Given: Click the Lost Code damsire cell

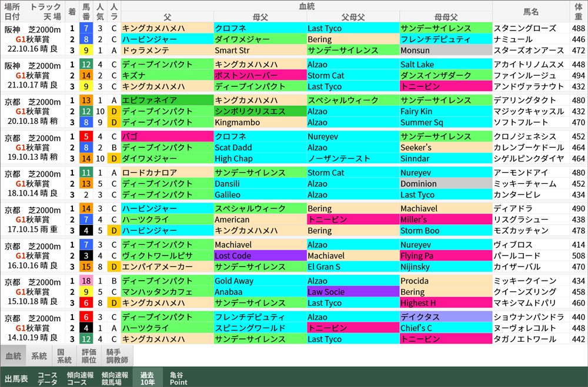Looking at the screenshot, I should (x=260, y=256).
